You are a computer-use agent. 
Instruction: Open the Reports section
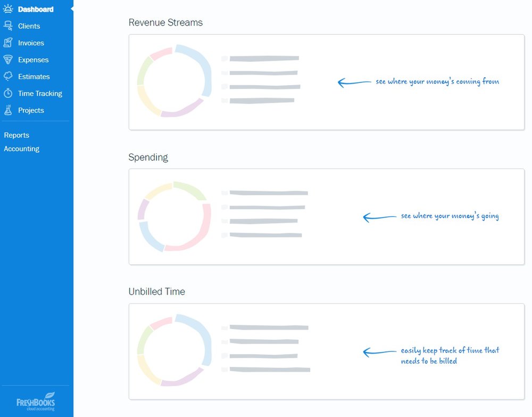point(16,135)
